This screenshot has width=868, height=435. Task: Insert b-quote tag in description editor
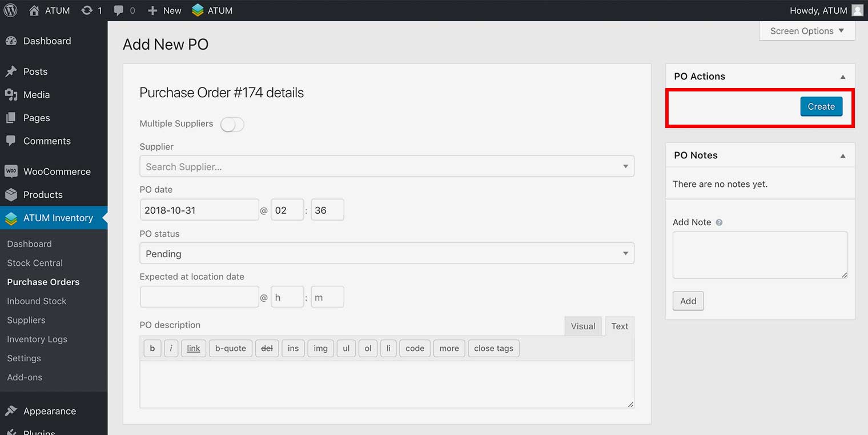[x=230, y=348]
